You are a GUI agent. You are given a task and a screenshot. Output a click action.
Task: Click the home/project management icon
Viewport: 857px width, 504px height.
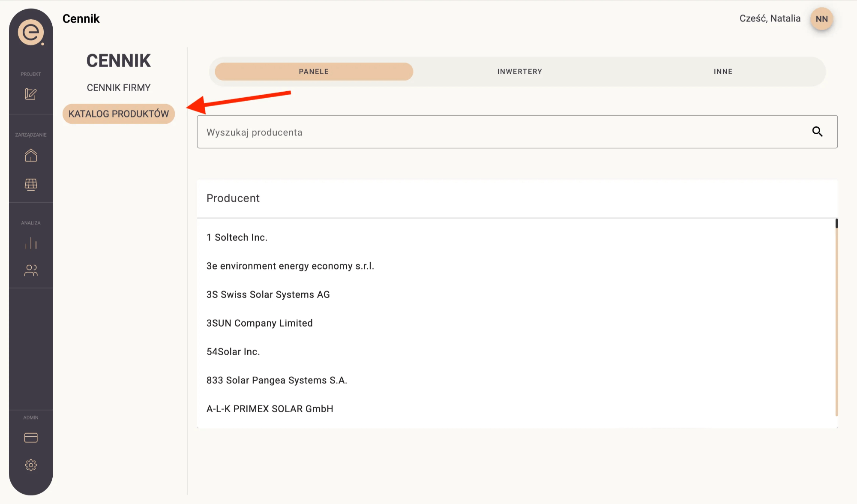pos(31,156)
